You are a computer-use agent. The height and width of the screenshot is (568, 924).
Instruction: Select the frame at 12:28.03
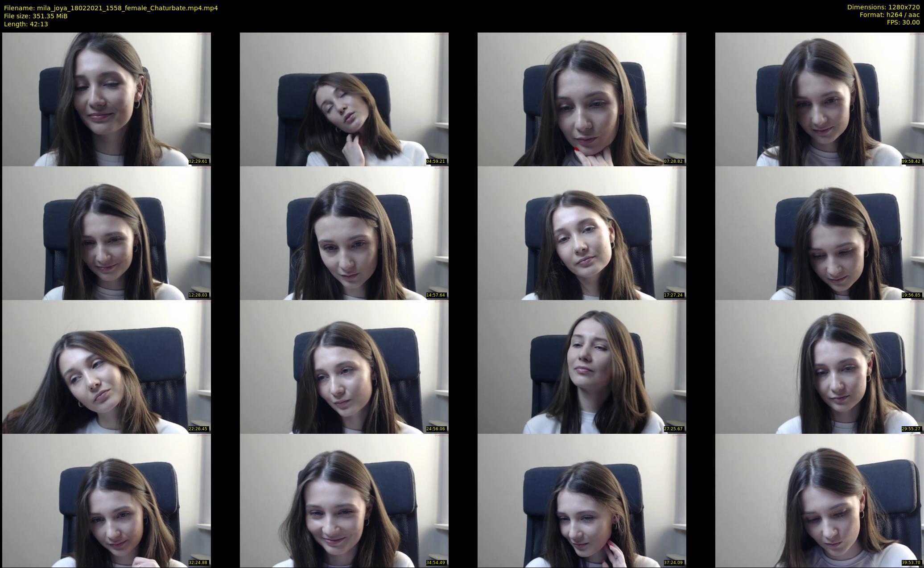[x=106, y=233]
